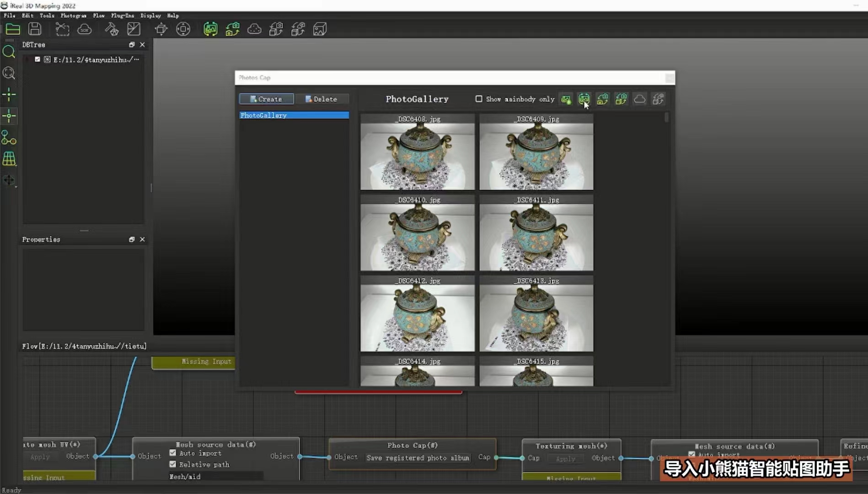This screenshot has width=868, height=494.
Task: Click the cube-to-camera registration icon in the toolbar
Action: point(276,29)
